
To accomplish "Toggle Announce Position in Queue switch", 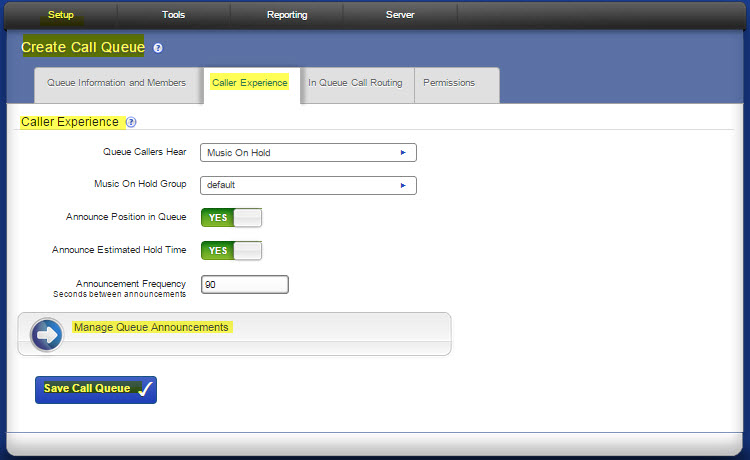I will [x=232, y=218].
